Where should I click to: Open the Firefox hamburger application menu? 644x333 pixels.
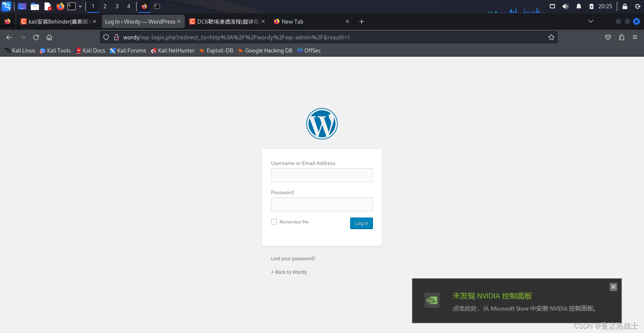pos(635,37)
